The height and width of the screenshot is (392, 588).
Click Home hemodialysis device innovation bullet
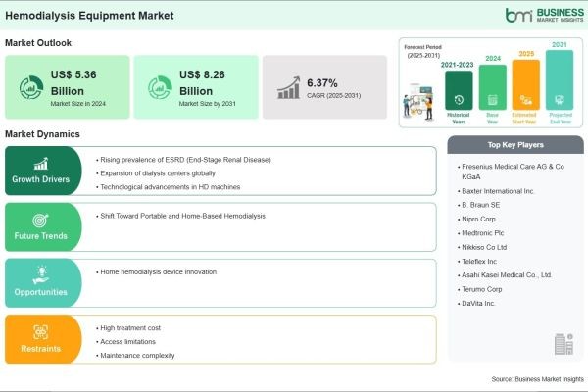point(157,272)
